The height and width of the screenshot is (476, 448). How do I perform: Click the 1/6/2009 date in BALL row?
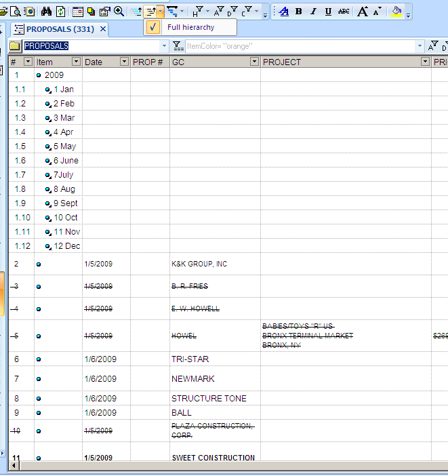(x=100, y=413)
